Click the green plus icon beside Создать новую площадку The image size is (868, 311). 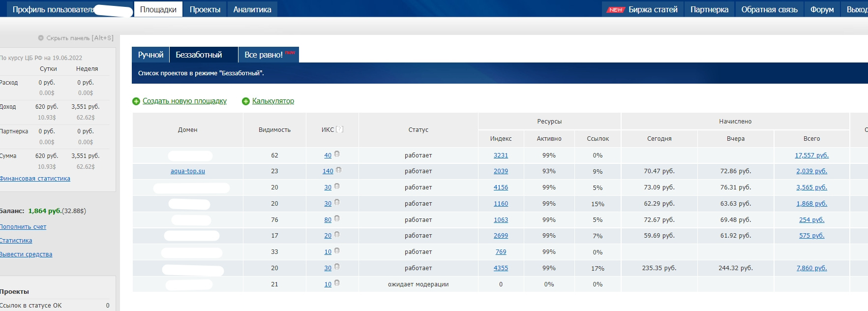[x=136, y=101]
